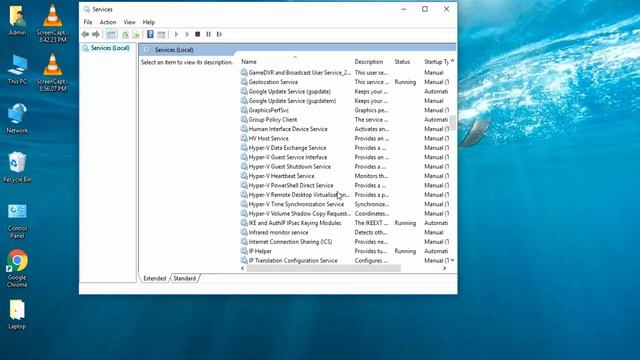640x360 pixels.
Task: Open the View menu
Action: tap(129, 22)
